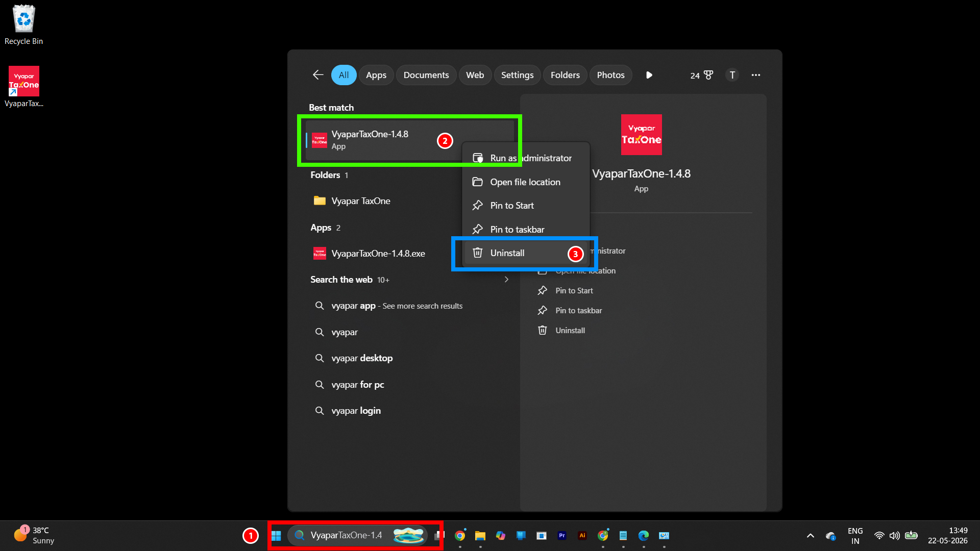Show more filters with play arrow
The image size is (980, 551).
(x=649, y=75)
